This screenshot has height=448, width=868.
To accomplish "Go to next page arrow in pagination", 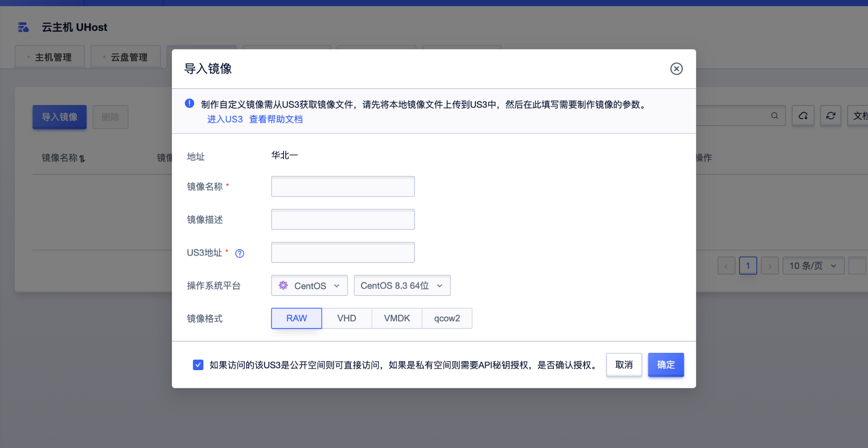I will click(769, 266).
